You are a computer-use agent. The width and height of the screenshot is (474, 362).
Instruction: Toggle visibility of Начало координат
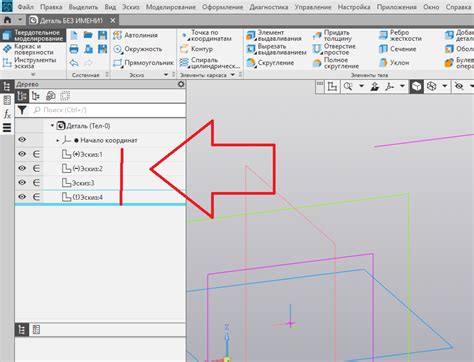point(22,139)
